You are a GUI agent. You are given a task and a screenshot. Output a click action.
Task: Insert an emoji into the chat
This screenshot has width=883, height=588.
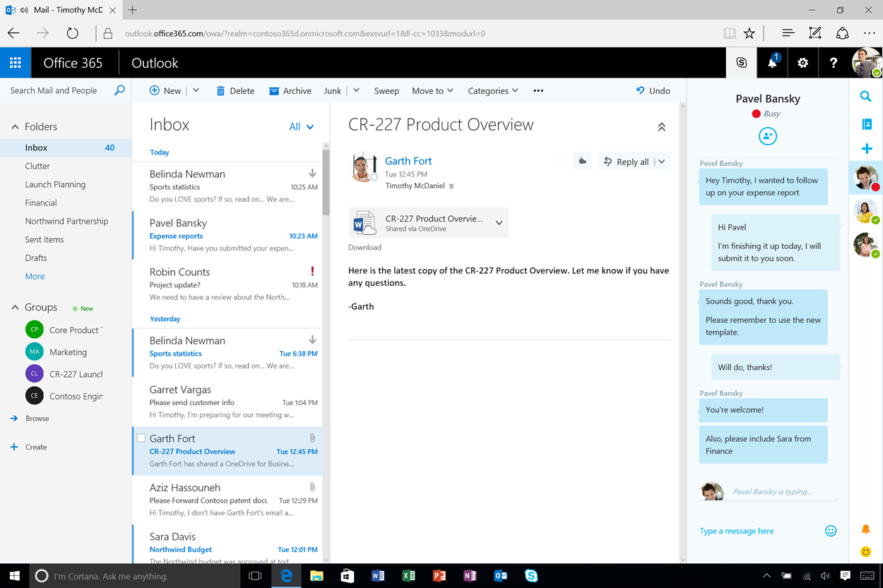point(831,530)
